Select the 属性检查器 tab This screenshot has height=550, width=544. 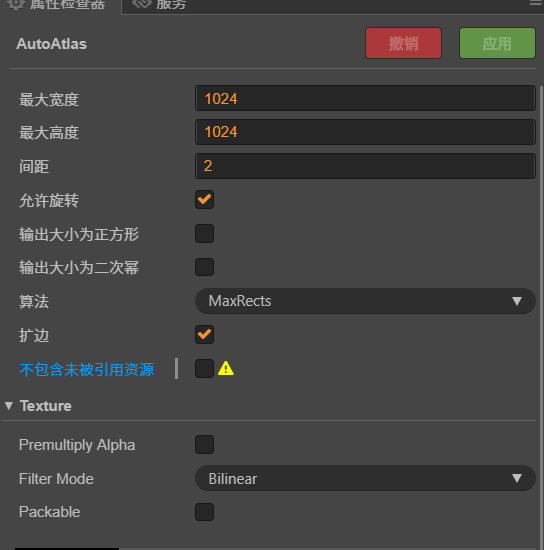[56, 4]
